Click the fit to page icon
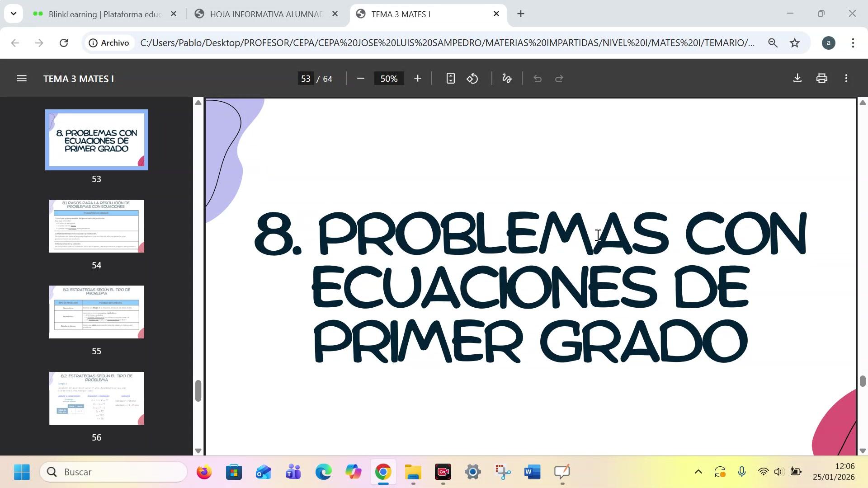Image resolution: width=868 pixels, height=488 pixels. [450, 79]
